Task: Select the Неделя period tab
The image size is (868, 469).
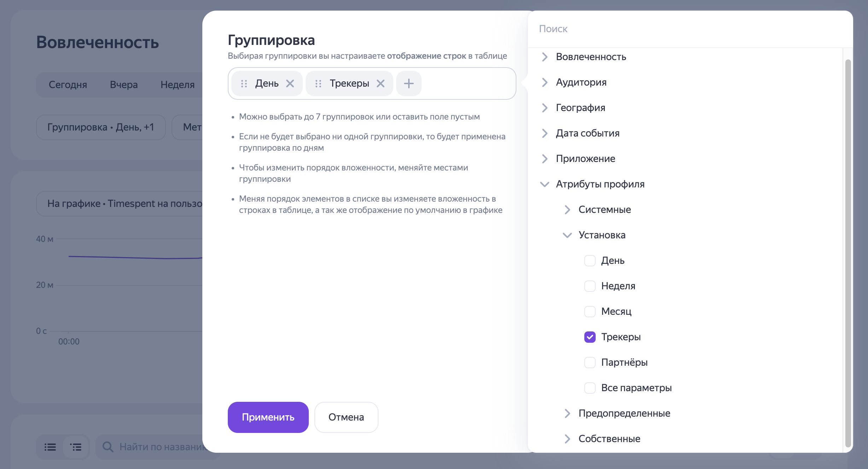Action: (178, 85)
